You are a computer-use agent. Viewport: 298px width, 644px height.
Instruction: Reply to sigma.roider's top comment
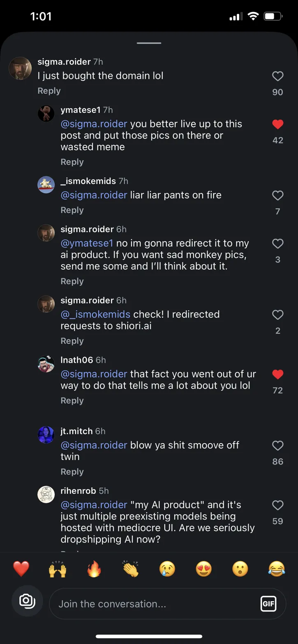(x=49, y=91)
